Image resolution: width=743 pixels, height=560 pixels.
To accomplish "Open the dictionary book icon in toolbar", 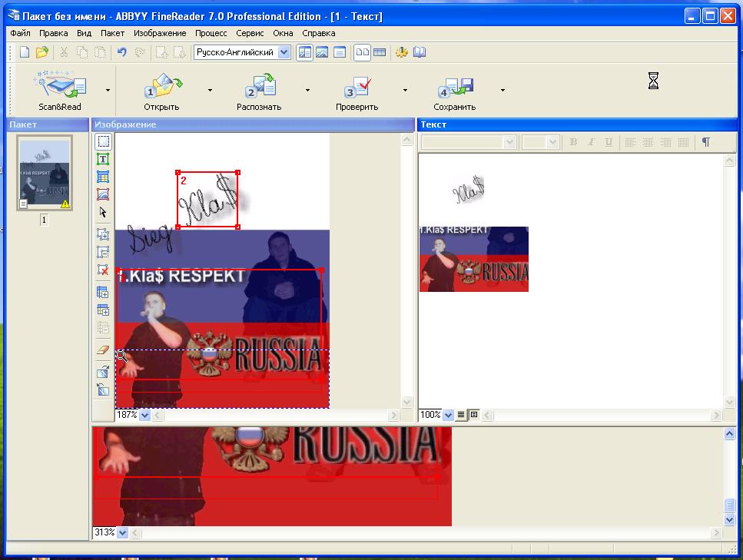I will (420, 52).
